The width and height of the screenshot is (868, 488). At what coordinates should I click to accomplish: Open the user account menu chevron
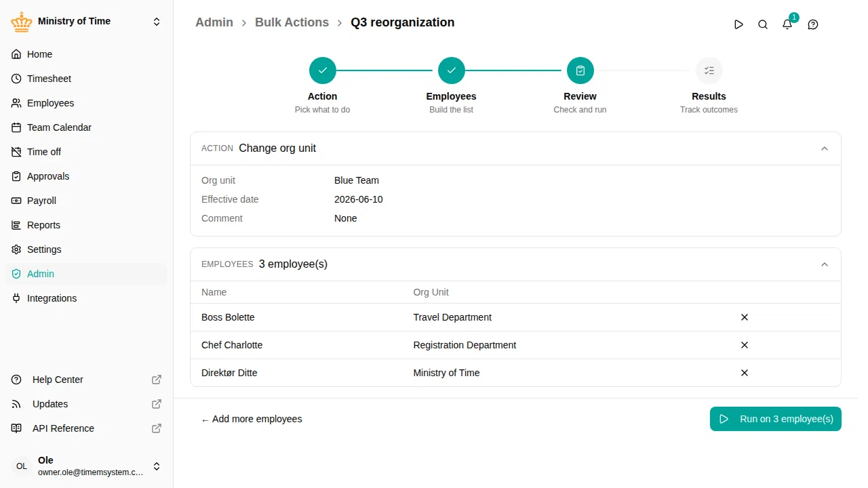(x=157, y=466)
